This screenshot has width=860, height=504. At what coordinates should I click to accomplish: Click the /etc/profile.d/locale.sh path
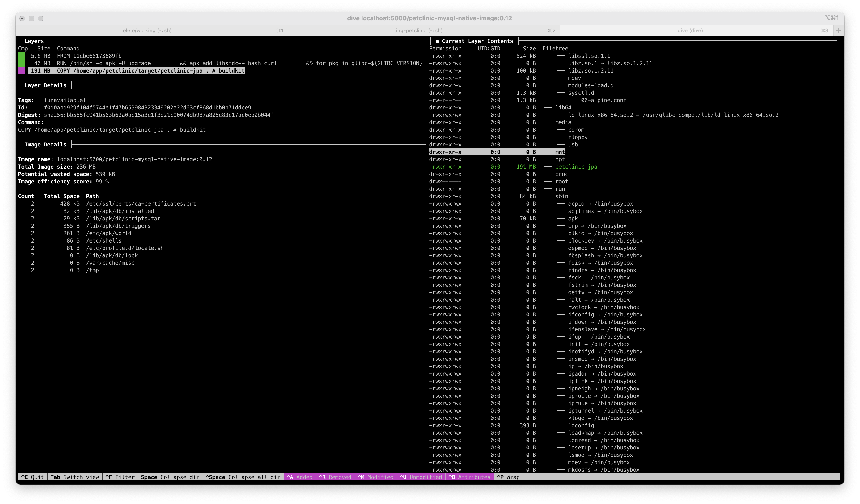[x=125, y=248]
